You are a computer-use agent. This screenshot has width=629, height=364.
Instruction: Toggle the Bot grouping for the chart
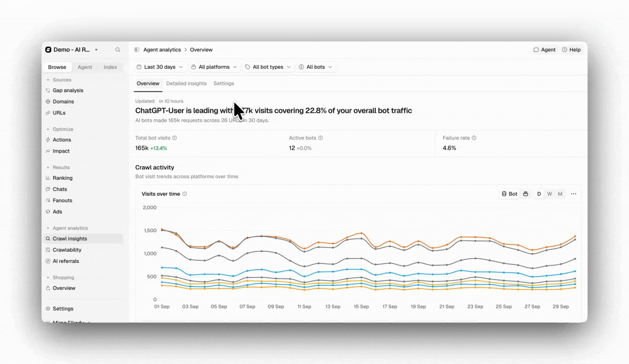click(510, 194)
